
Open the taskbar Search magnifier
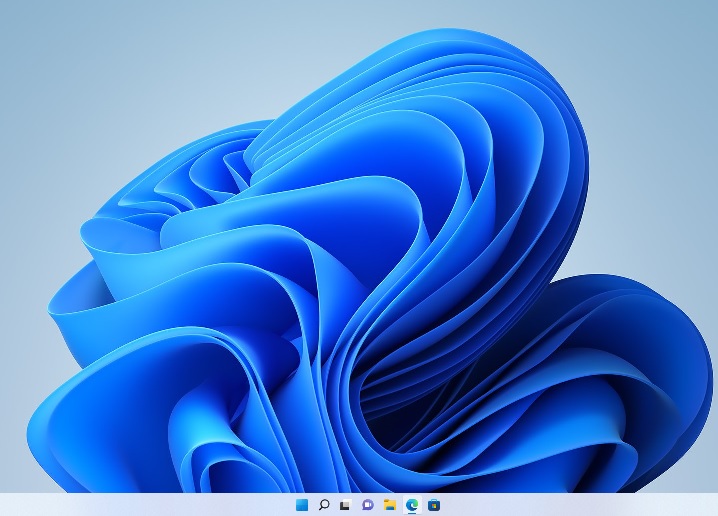point(324,505)
